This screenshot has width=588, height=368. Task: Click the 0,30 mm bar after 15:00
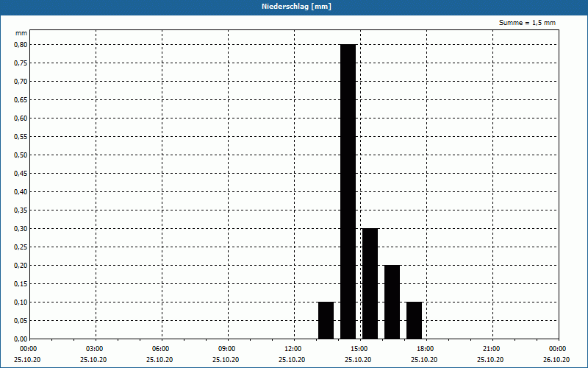(x=370, y=283)
